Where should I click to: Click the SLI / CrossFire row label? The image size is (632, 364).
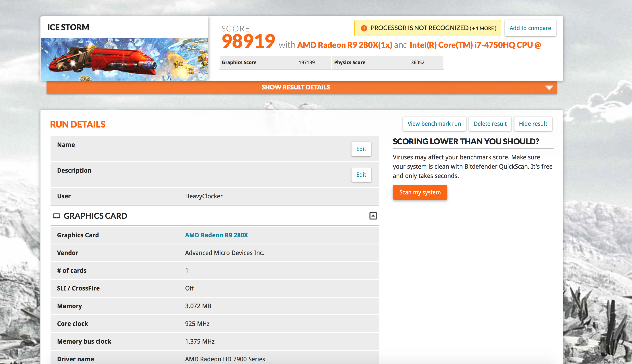coord(78,288)
